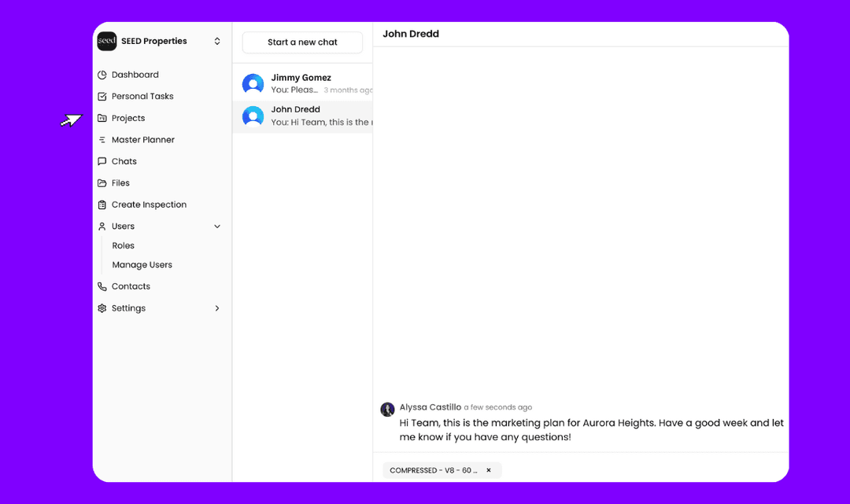Click the Chats speech bubble icon
The image size is (850, 504).
click(x=102, y=162)
